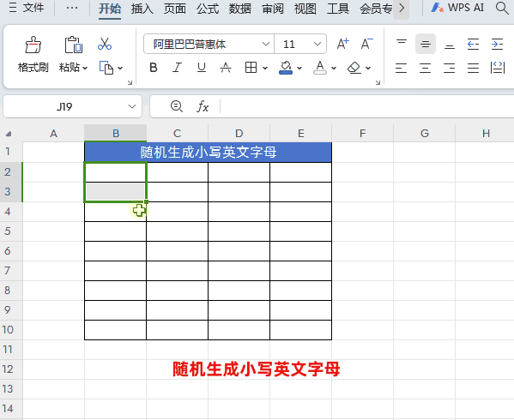The image size is (514, 420).
Task: Apply the font color A swatch
Action: pyautogui.click(x=320, y=68)
